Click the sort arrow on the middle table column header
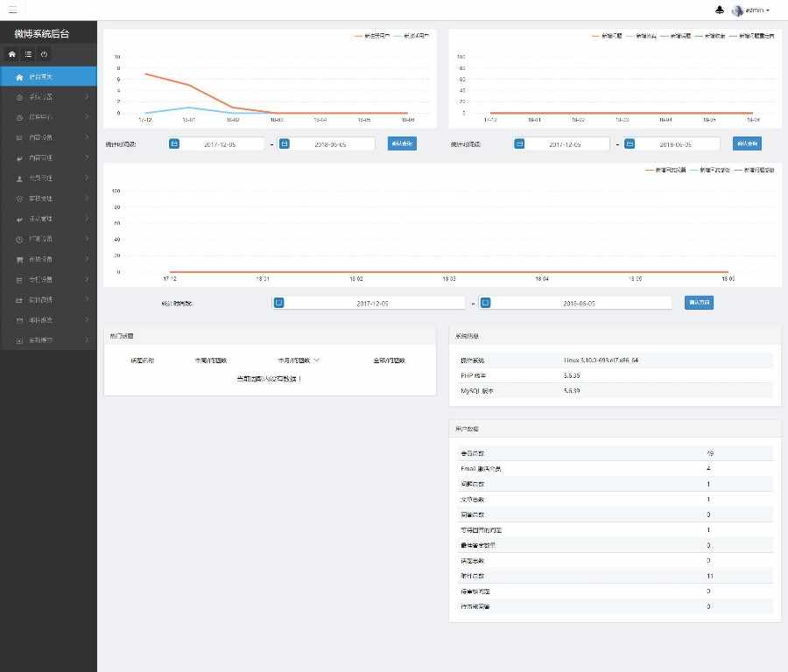This screenshot has width=788, height=672. (x=317, y=360)
